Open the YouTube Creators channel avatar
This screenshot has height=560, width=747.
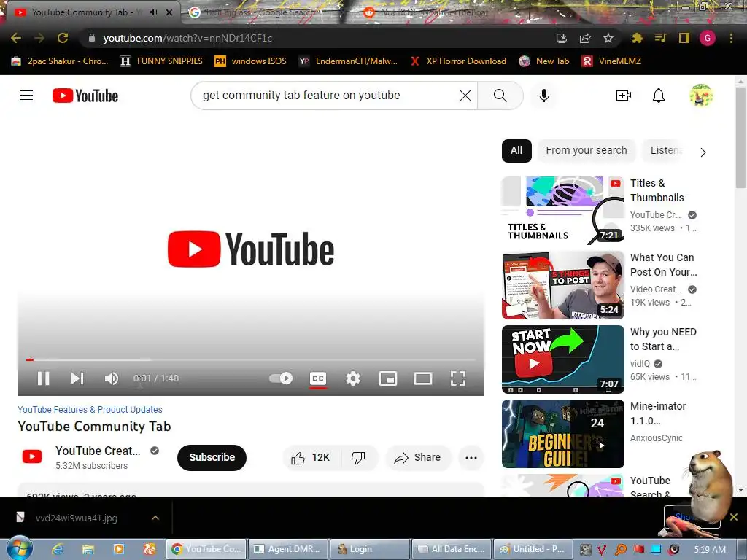[x=32, y=457]
